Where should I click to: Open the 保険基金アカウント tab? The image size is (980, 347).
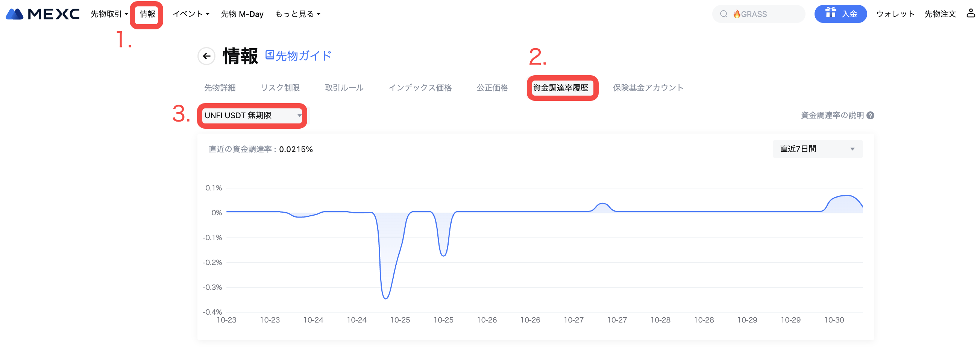pyautogui.click(x=648, y=88)
